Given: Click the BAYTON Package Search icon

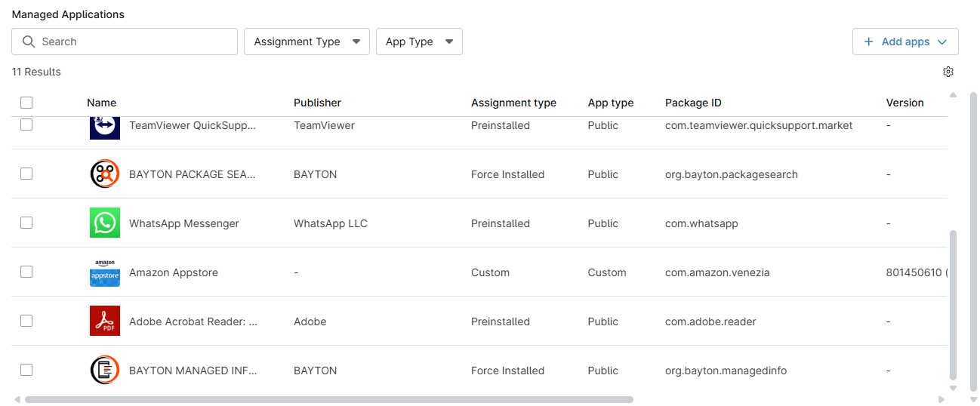Looking at the screenshot, I should (104, 174).
